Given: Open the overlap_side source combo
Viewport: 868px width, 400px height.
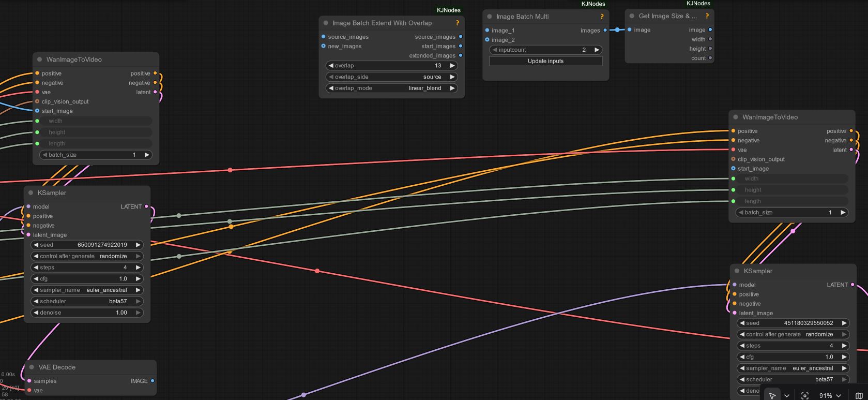Looking at the screenshot, I should 391,77.
